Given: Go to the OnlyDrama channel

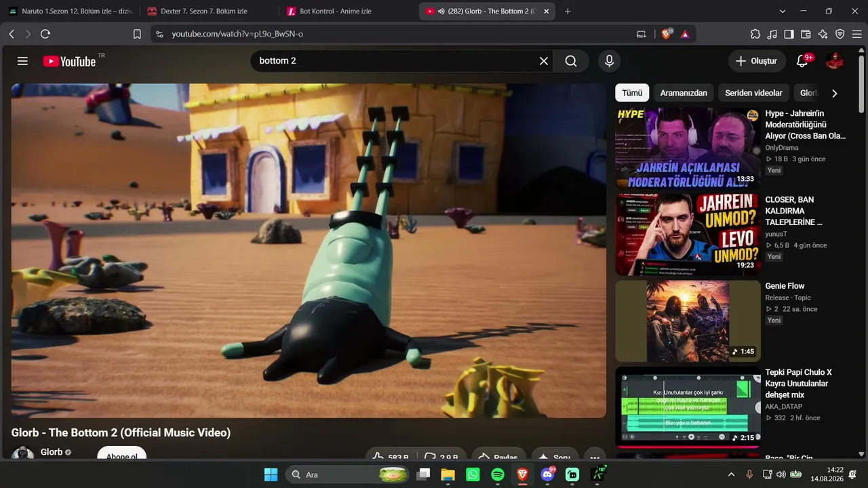Looking at the screenshot, I should [782, 148].
